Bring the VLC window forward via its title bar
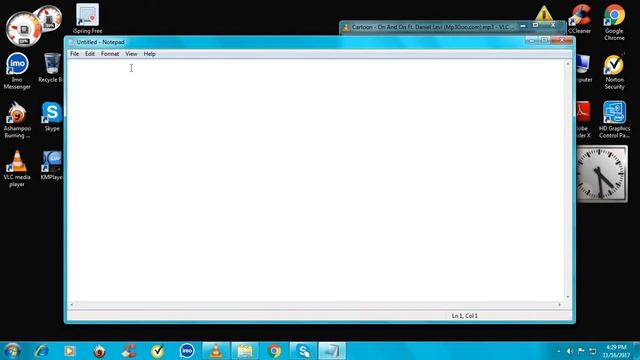Image resolution: width=640 pixels, height=360 pixels. point(429,27)
